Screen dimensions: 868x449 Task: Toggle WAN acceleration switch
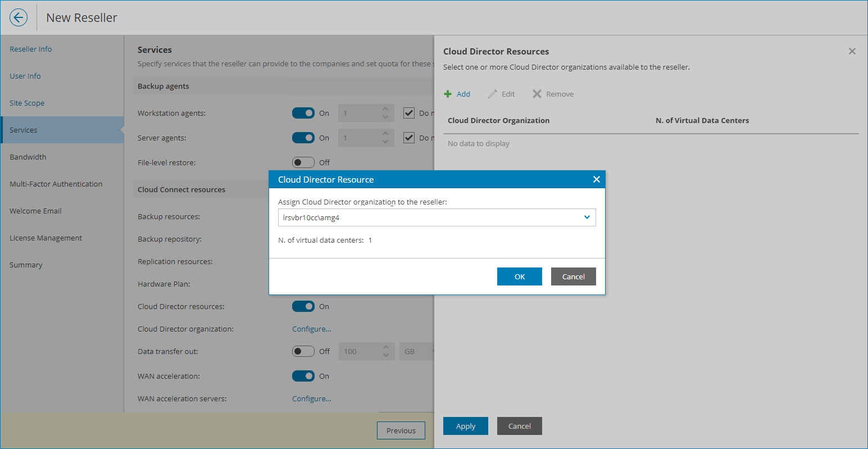[x=303, y=376]
